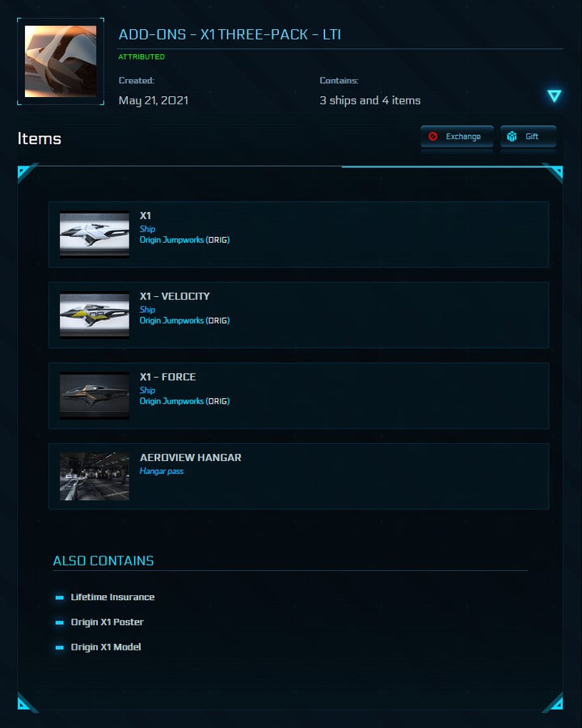Collapse the pledge details triangle arrow
Viewport: 582px width, 728px height.
pos(555,96)
